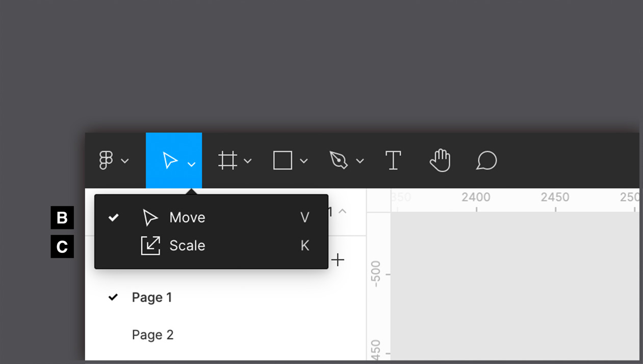
Task: Switch to Page 2
Action: click(x=152, y=335)
